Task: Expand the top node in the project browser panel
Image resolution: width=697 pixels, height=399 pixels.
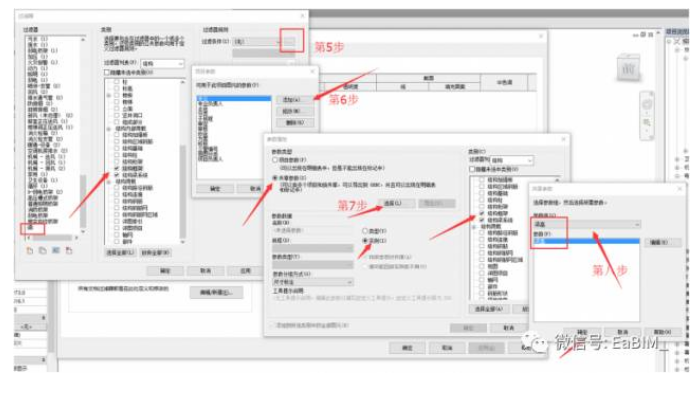Action: pyautogui.click(x=669, y=42)
